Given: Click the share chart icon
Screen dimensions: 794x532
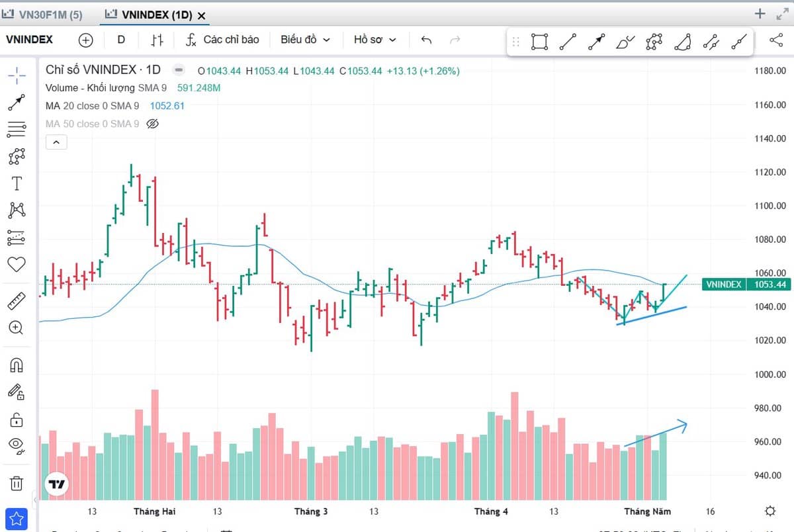Looking at the screenshot, I should (776, 40).
